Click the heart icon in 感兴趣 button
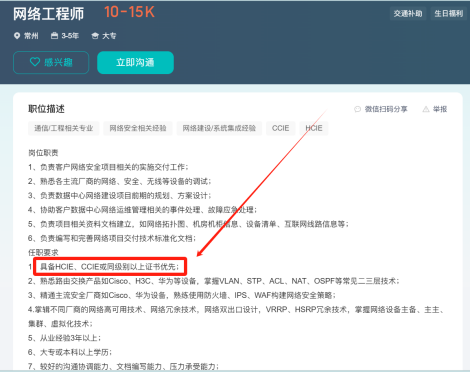The image size is (471, 372). (35, 62)
